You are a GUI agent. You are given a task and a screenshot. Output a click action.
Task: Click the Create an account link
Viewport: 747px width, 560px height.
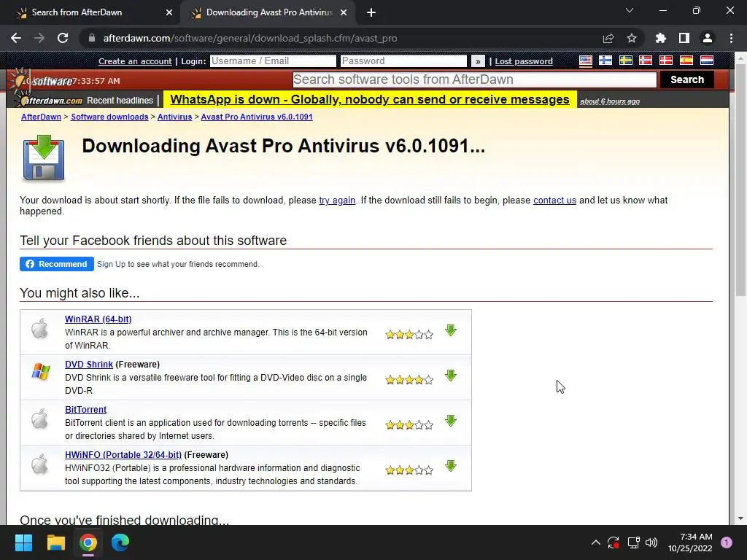(135, 61)
